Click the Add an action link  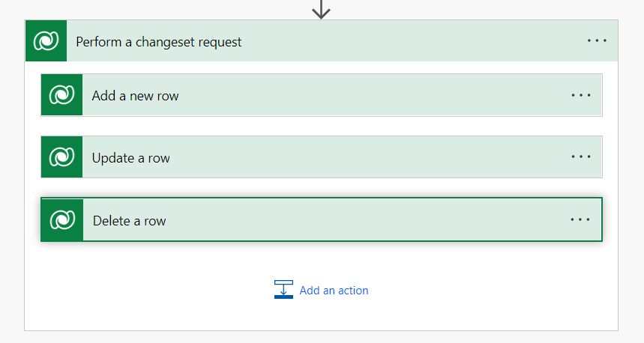334,291
